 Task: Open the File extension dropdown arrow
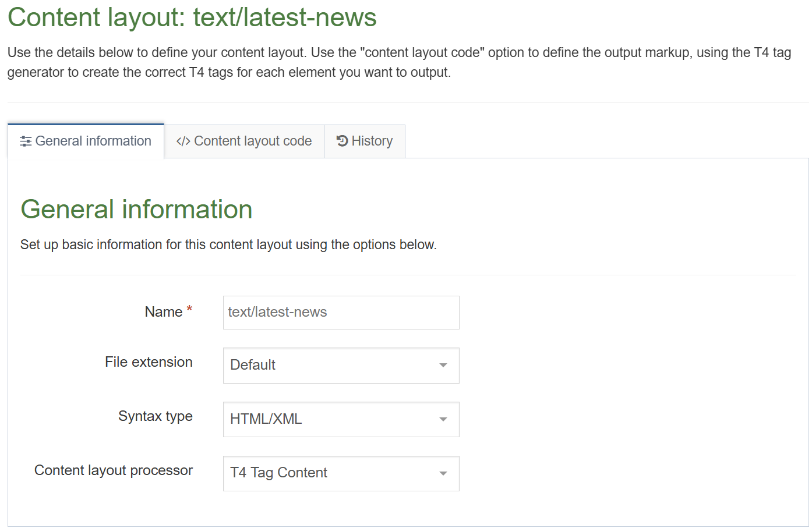[443, 366]
